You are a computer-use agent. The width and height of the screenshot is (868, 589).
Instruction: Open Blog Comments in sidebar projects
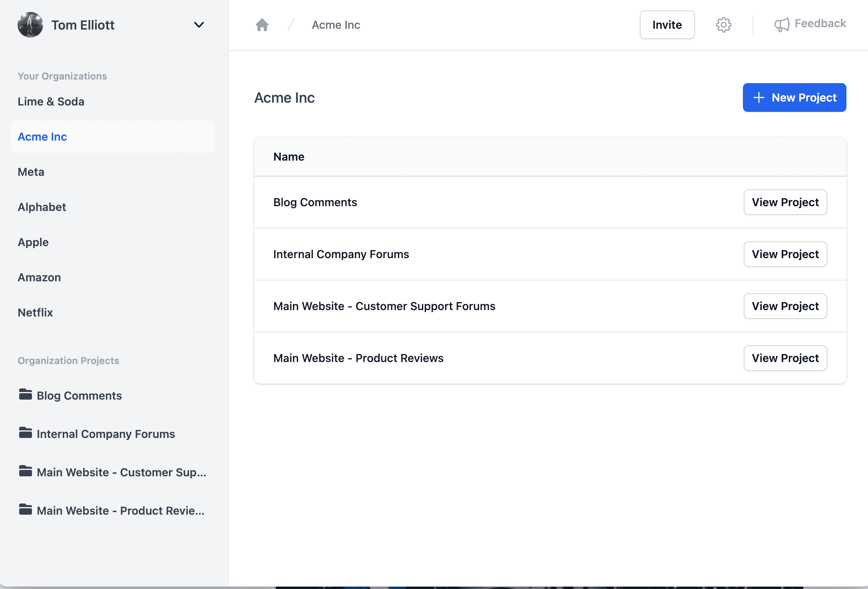(79, 396)
